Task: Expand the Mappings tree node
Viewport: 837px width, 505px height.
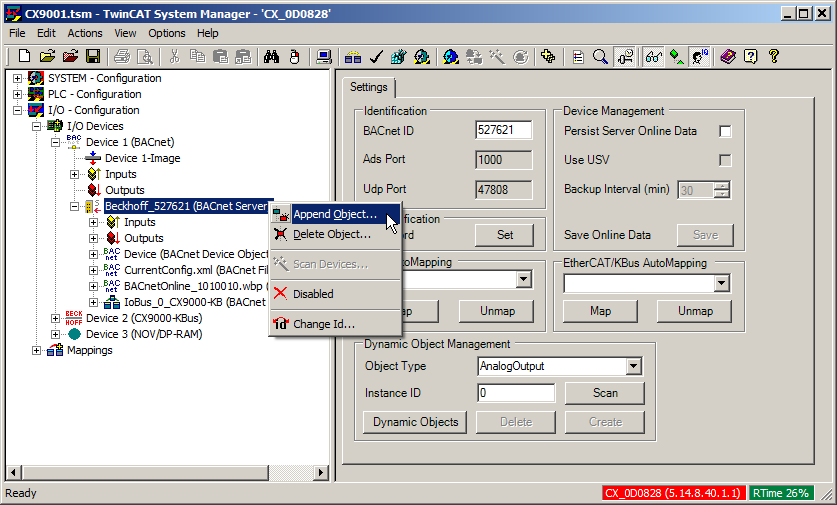Action: [x=36, y=351]
